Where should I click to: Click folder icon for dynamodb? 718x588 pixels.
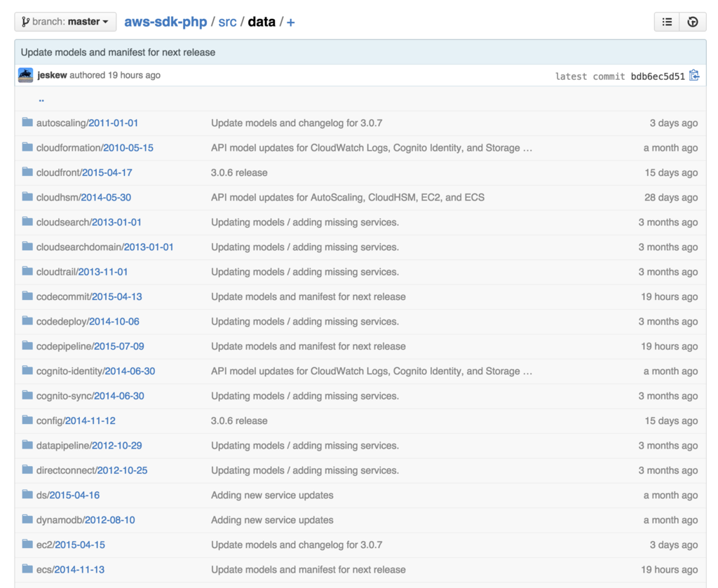pos(27,519)
